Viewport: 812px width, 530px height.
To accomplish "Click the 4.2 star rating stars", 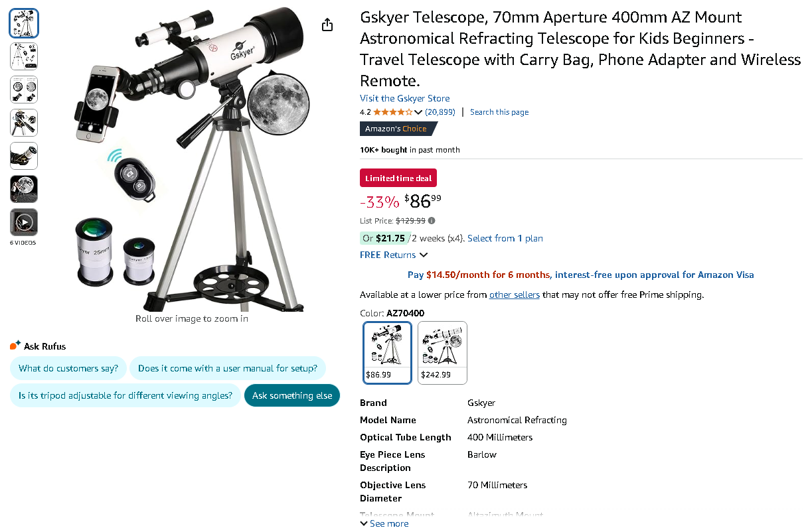I will 392,111.
